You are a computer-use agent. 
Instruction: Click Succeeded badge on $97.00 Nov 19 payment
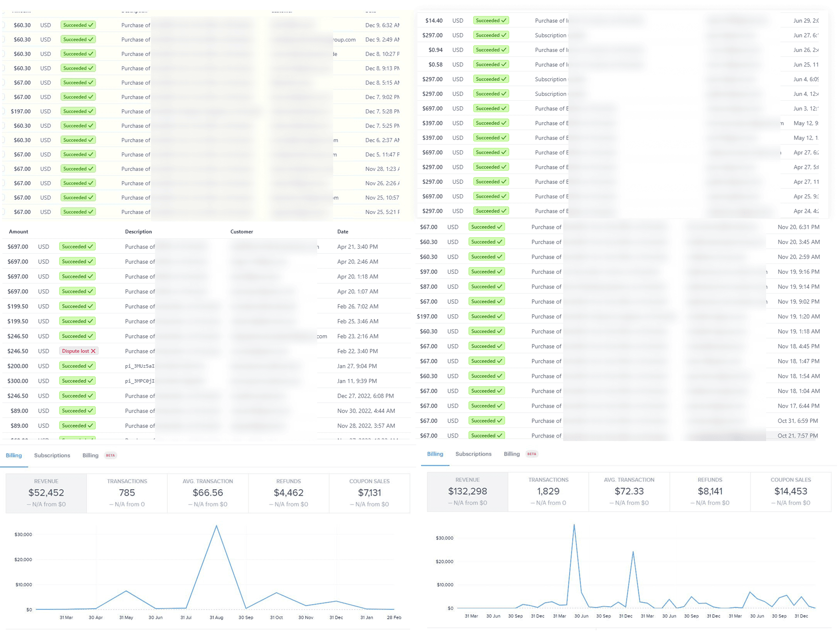pos(486,272)
